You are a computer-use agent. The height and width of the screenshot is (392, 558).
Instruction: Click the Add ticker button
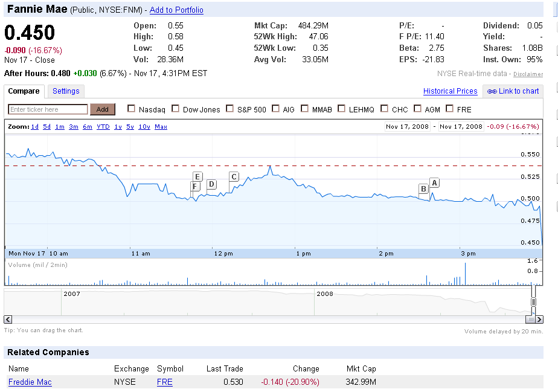pos(103,109)
